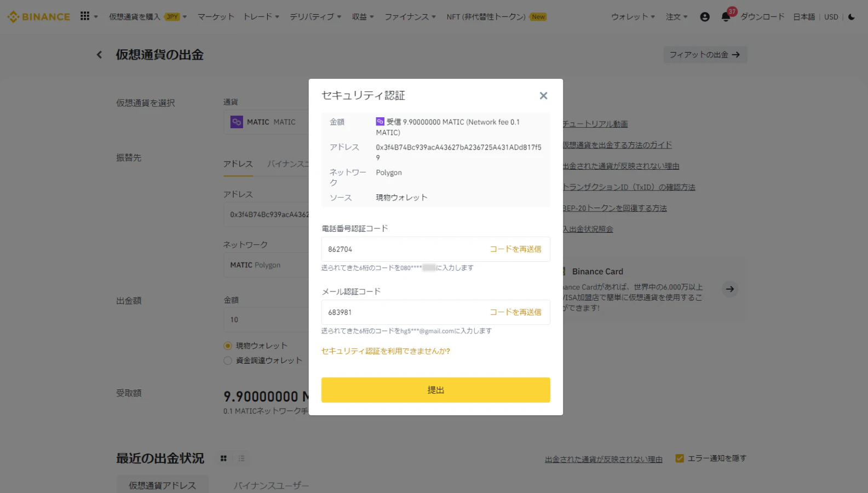The height and width of the screenshot is (493, 868).
Task: Open 入出金状況照会 link
Action: (588, 229)
